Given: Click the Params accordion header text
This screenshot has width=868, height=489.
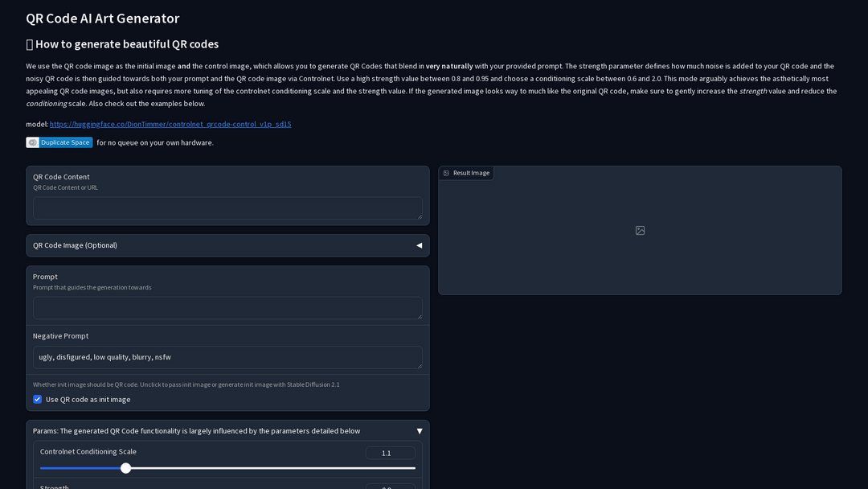Looking at the screenshot, I should point(196,431).
